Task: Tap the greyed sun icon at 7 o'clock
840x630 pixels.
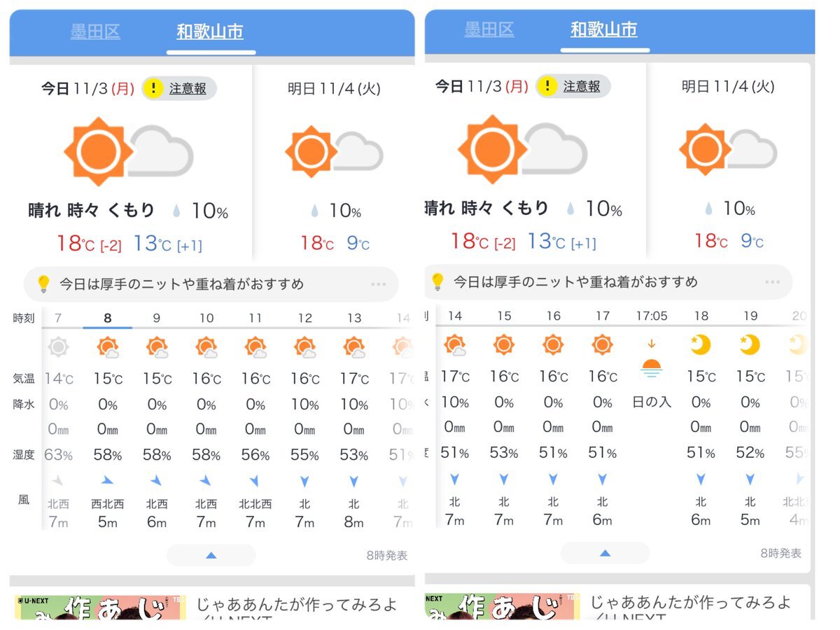Action: 59,347
